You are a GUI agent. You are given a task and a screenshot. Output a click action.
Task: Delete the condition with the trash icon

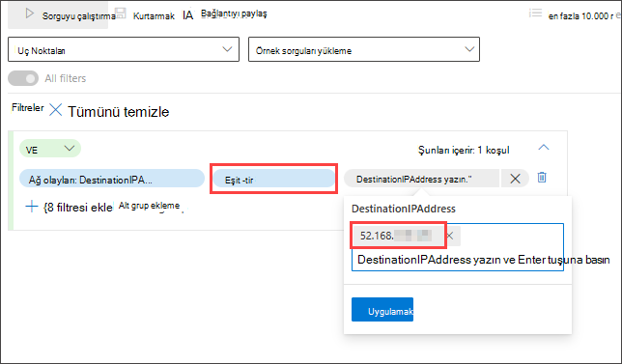[x=542, y=178]
